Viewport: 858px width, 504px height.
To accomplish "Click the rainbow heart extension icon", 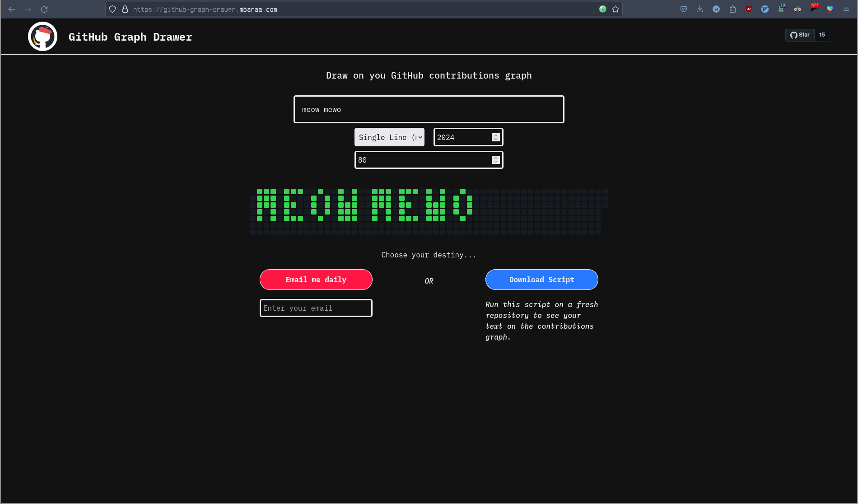I will tap(830, 9).
